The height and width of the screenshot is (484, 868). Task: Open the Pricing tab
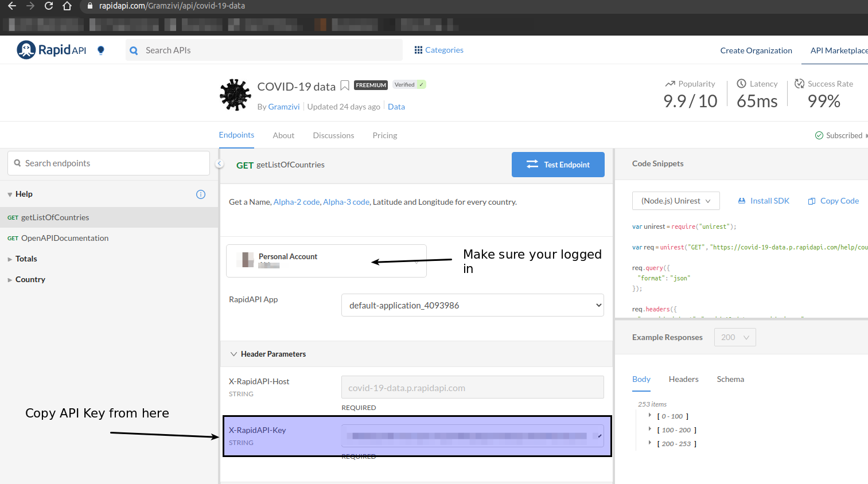point(385,135)
